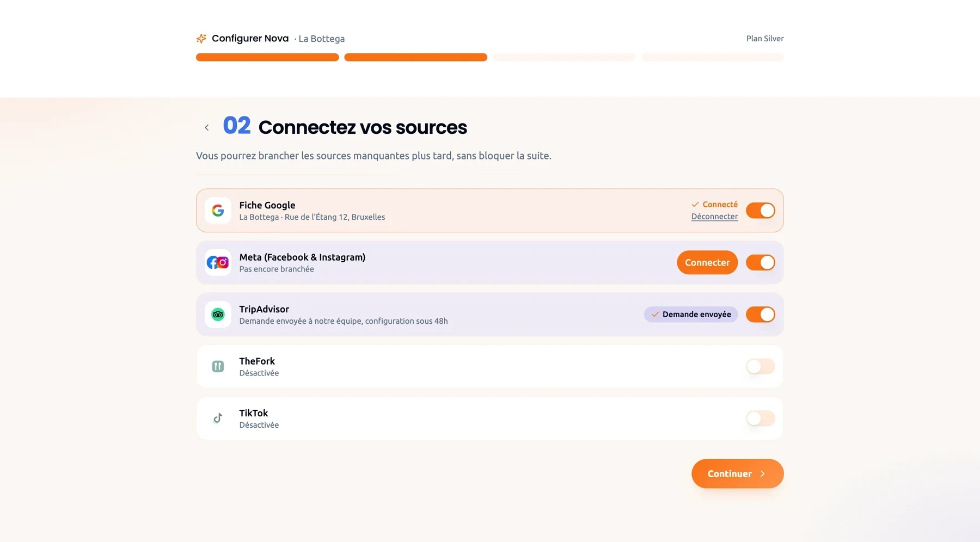Click the Déconnecter link for Google
The width and height of the screenshot is (980, 542).
(714, 217)
